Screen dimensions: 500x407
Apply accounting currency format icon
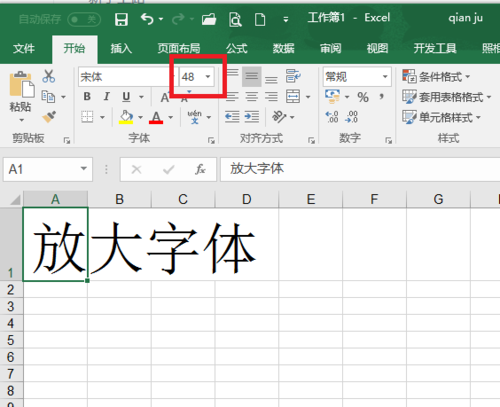(x=332, y=96)
